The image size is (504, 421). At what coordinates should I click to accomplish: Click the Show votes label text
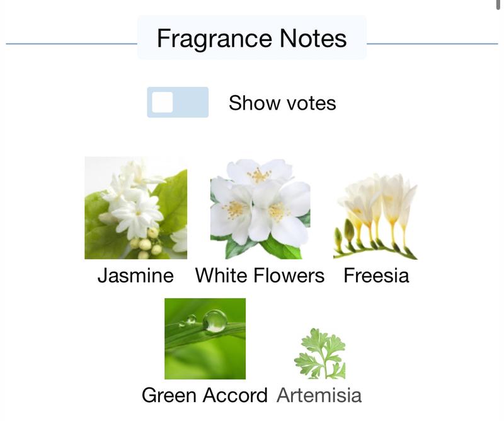(282, 103)
